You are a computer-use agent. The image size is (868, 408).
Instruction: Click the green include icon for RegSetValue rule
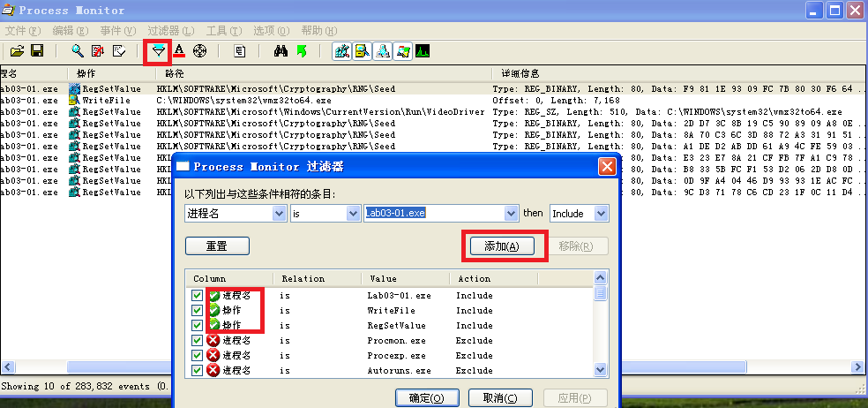(214, 325)
